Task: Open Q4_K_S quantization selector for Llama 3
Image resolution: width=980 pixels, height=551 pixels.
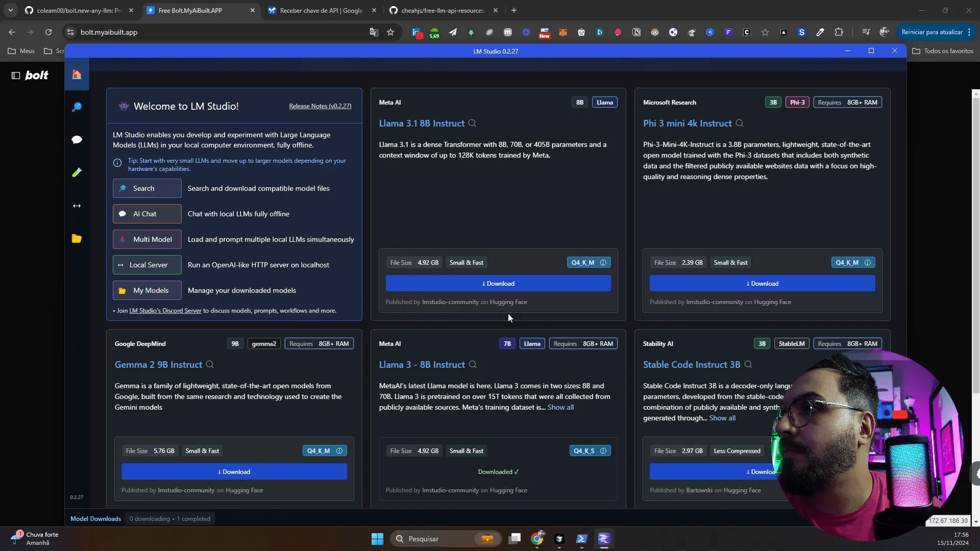Action: [x=590, y=451]
